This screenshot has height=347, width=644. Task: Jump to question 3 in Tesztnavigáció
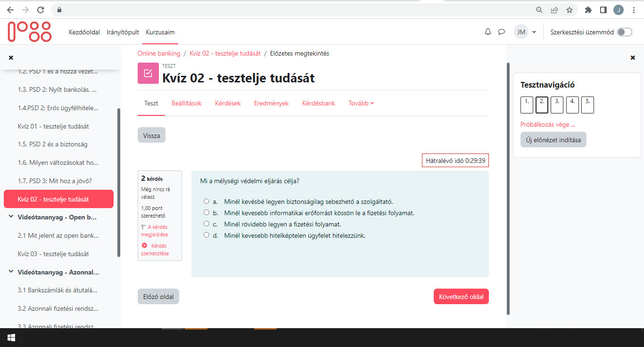[557, 105]
